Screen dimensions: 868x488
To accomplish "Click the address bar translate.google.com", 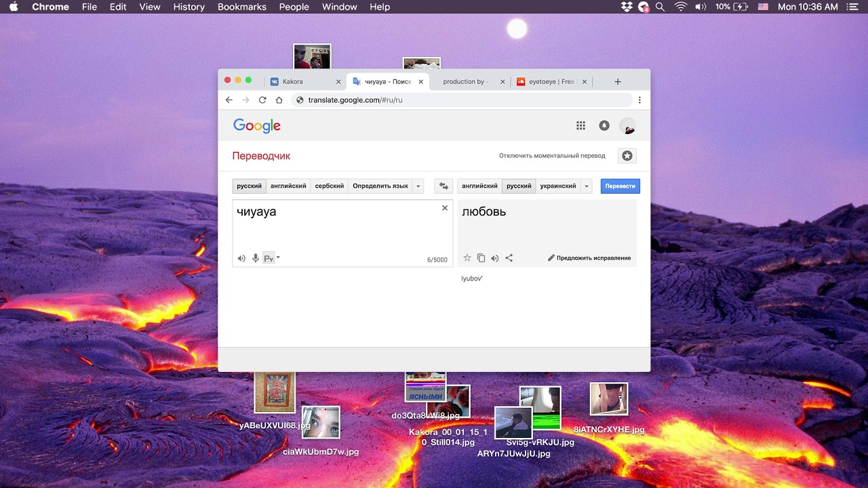I will pyautogui.click(x=462, y=100).
